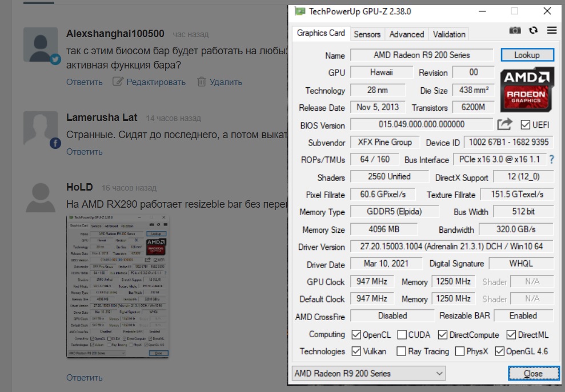
Task: Click the Transistors 6200M value
Action: pyautogui.click(x=474, y=107)
